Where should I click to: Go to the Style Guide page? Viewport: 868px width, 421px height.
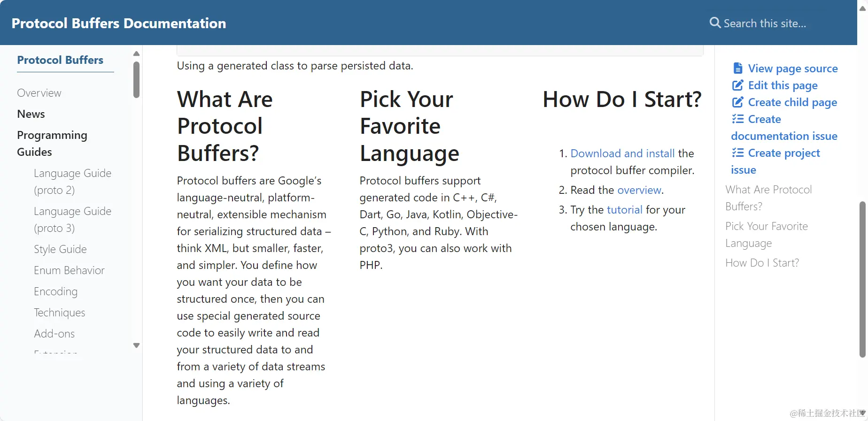coord(60,249)
